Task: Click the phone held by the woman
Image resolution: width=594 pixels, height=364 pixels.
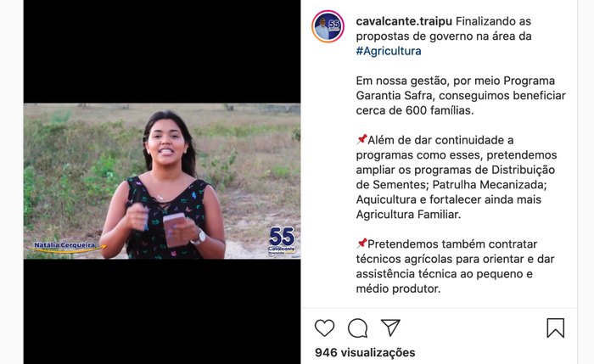Action: (x=175, y=230)
